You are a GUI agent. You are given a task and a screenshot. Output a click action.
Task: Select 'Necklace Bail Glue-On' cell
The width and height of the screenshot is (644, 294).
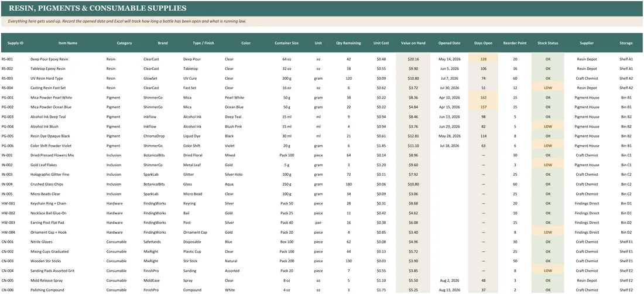tap(49, 213)
